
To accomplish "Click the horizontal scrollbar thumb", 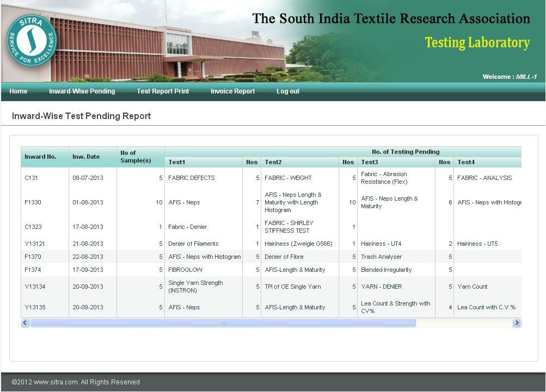I will pyautogui.click(x=223, y=323).
